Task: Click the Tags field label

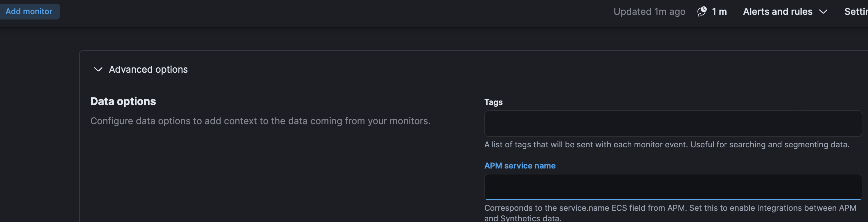Action: [493, 102]
